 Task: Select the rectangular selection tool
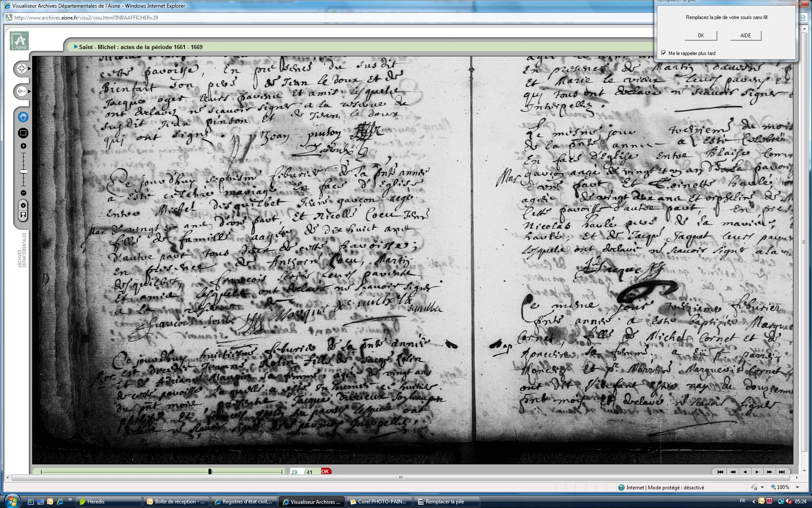[23, 133]
